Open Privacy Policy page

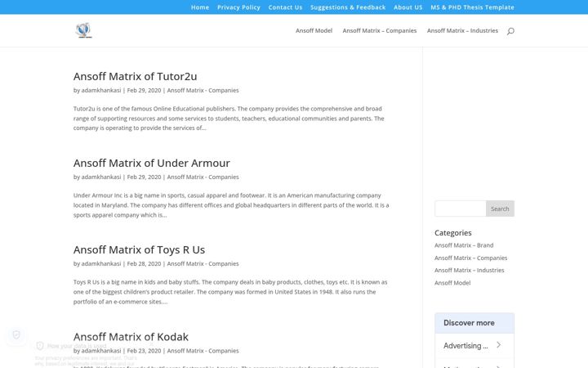(x=238, y=7)
